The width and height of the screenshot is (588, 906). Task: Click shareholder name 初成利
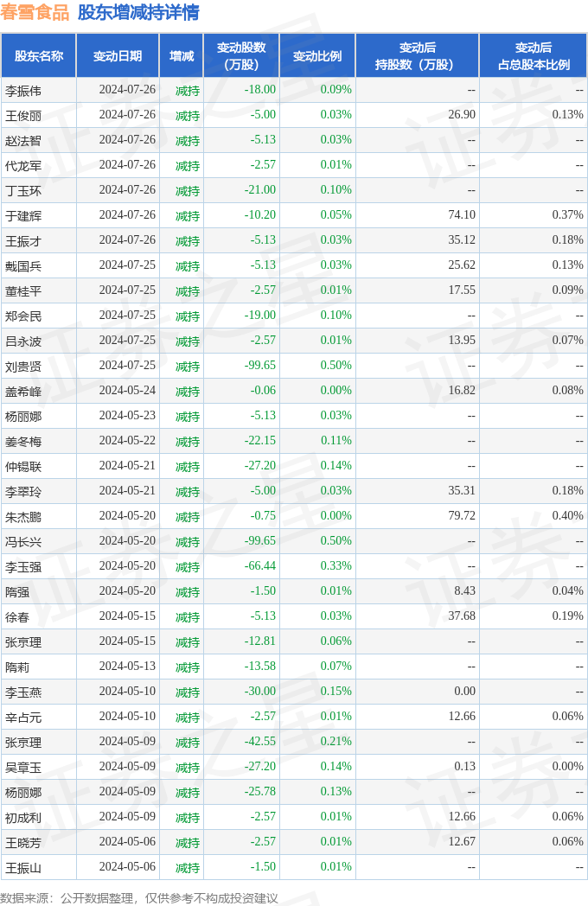tap(23, 818)
